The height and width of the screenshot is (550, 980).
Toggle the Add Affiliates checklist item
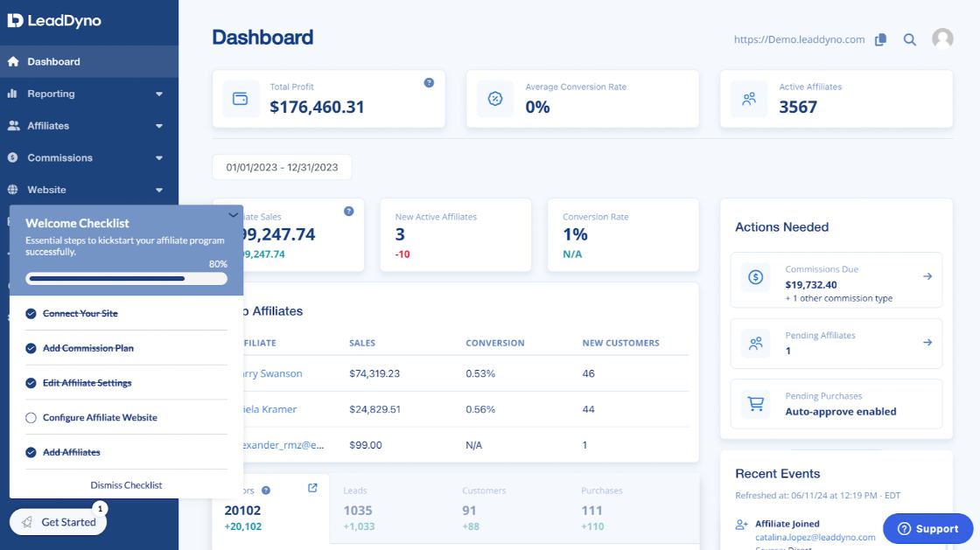point(31,452)
